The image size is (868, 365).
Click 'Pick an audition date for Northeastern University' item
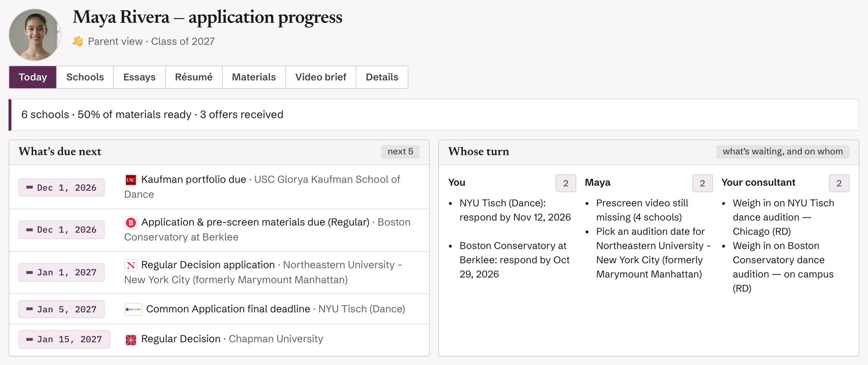click(653, 253)
